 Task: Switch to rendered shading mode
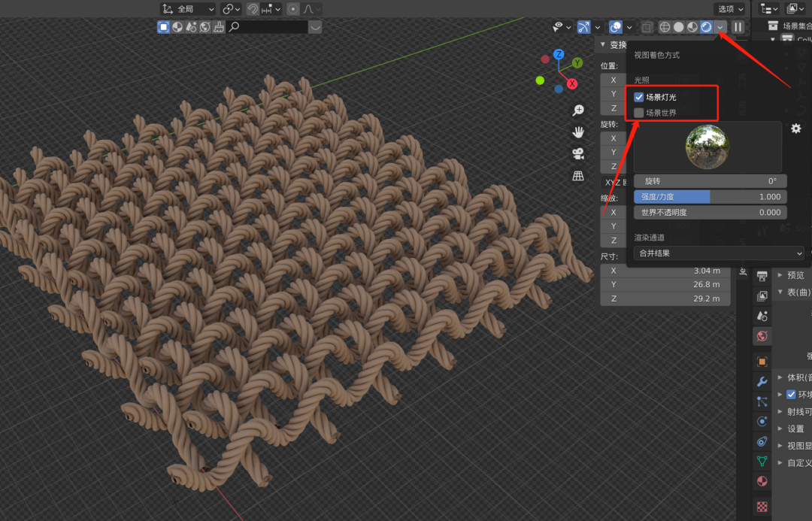(x=706, y=27)
